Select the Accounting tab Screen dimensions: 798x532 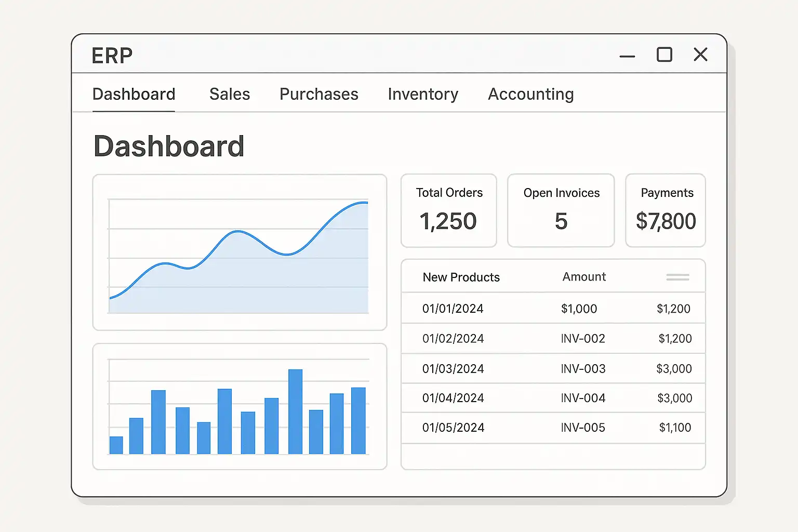530,94
